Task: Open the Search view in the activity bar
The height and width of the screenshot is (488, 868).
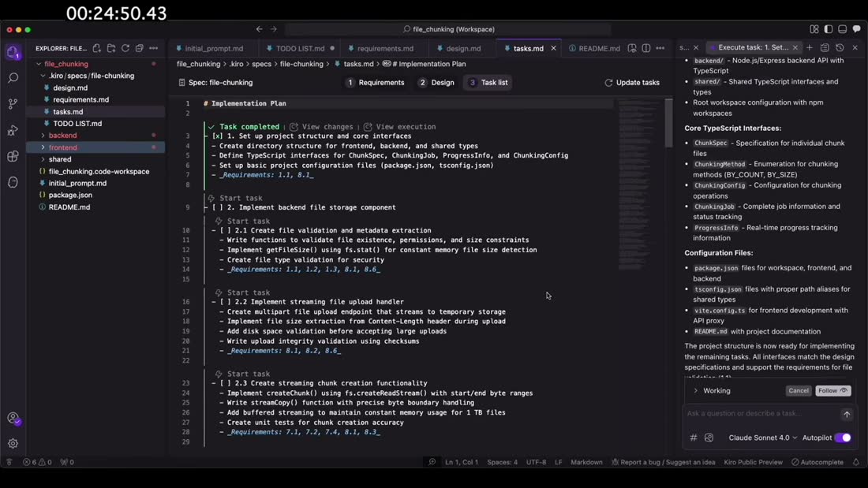Action: [x=13, y=78]
